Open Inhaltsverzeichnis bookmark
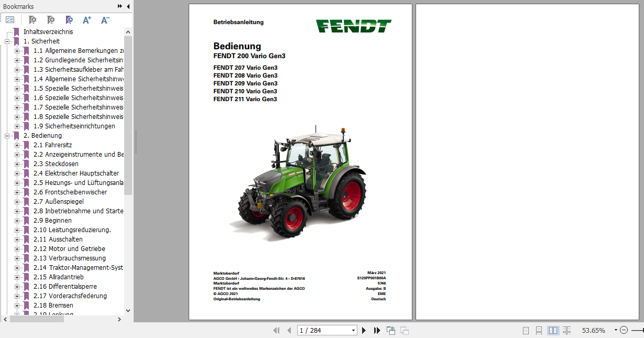 coord(48,32)
